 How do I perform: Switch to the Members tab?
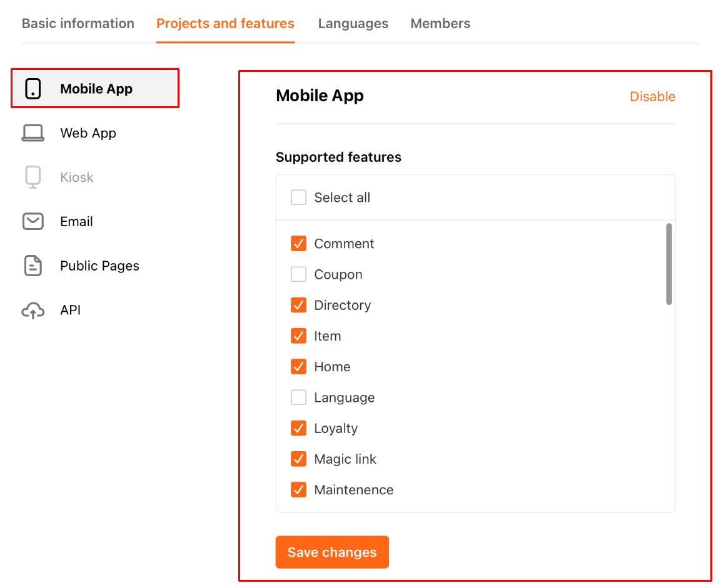point(440,23)
